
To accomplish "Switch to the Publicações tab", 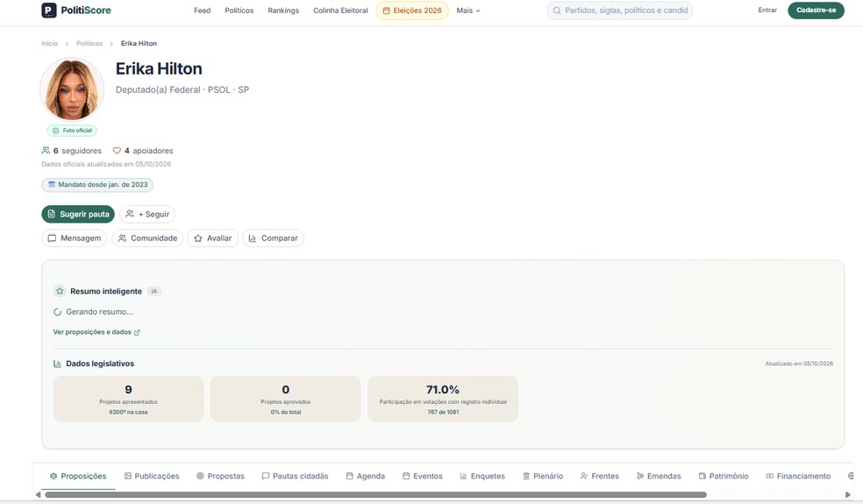I will tap(152, 476).
